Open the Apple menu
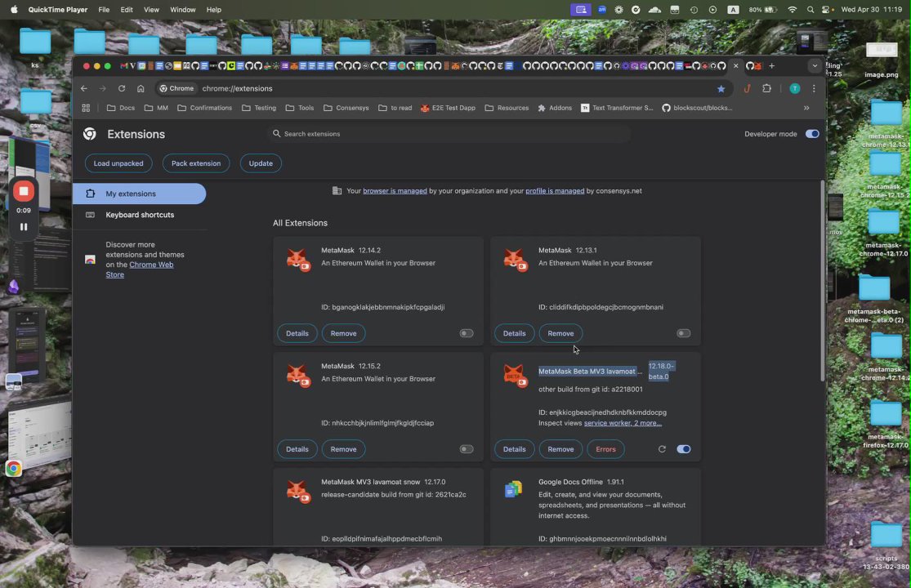 pos(14,10)
